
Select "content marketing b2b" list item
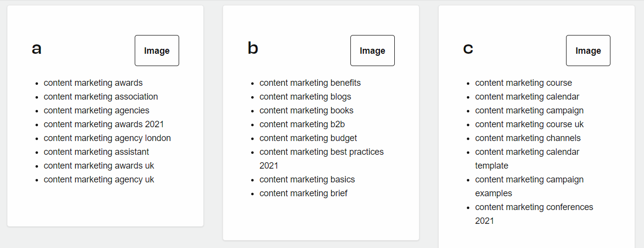pyautogui.click(x=302, y=124)
